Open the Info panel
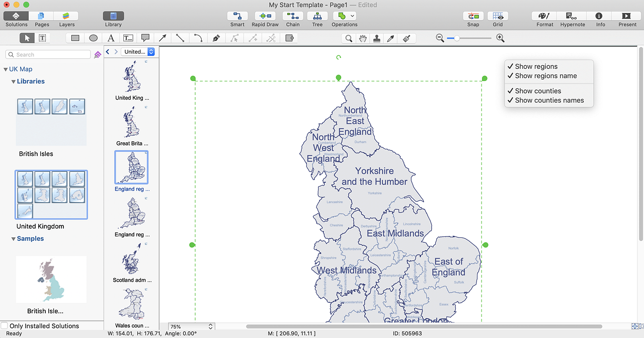This screenshot has height=338, width=644. 599,16
